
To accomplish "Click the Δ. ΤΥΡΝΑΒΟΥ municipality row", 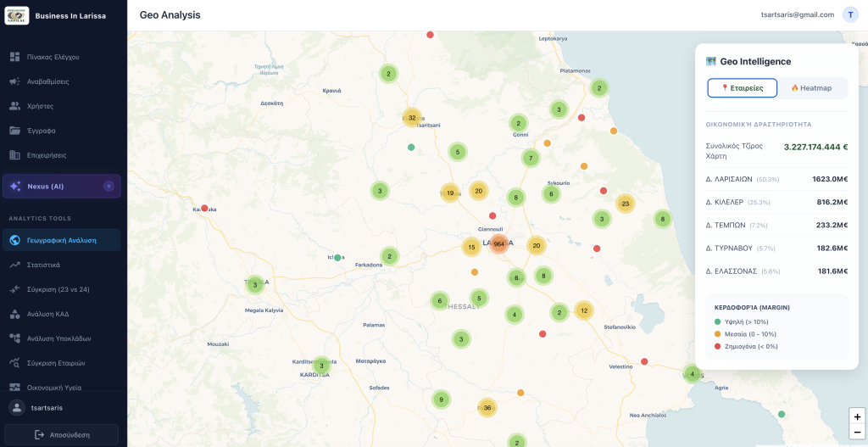I will 776,249.
